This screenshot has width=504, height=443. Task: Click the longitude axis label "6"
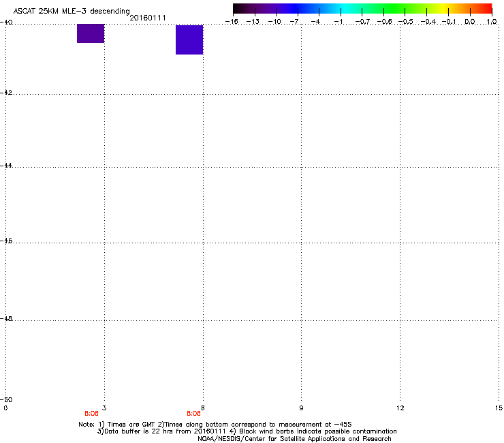[x=202, y=408]
